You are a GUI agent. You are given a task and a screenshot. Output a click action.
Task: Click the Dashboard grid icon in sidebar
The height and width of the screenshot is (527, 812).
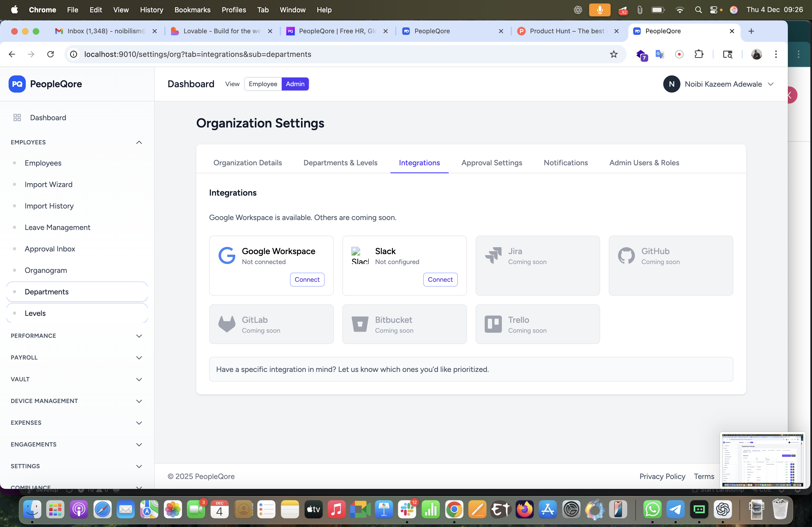pyautogui.click(x=17, y=118)
